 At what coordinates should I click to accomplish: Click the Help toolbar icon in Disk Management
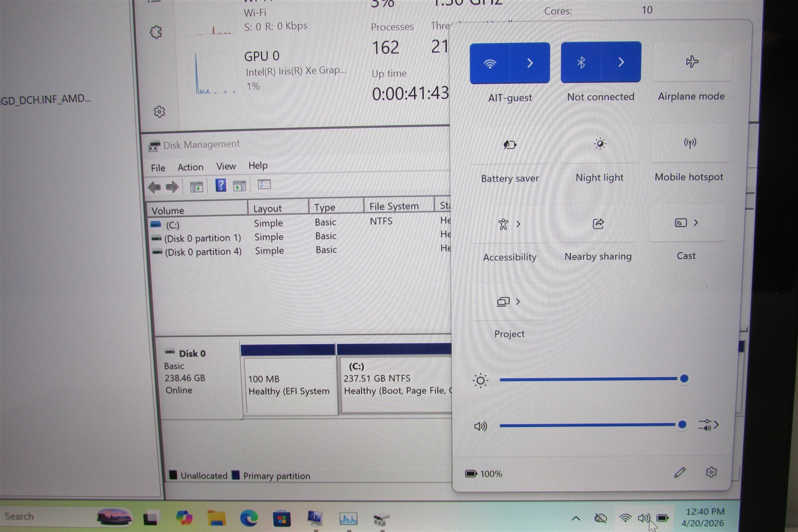point(220,185)
